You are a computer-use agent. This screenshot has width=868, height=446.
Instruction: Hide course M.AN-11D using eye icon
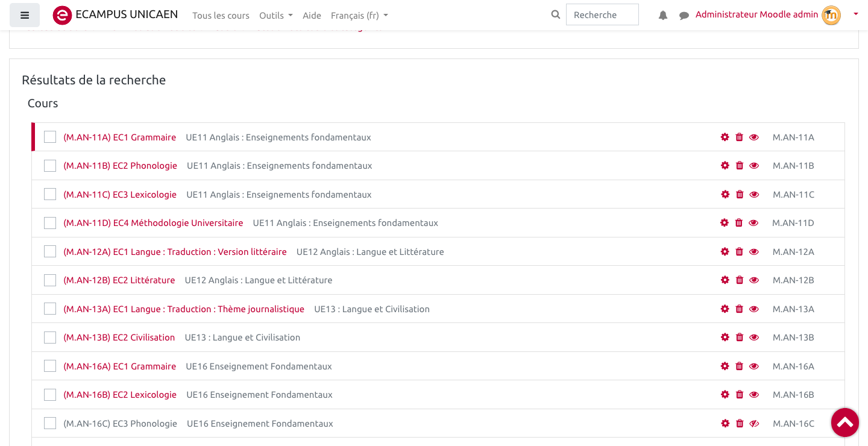tap(753, 223)
